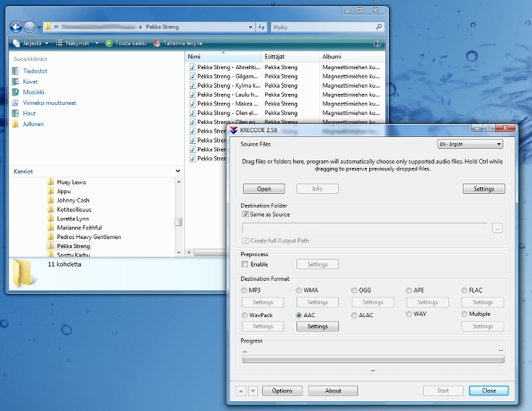Viewport: 532px width, 411px height.
Task: Sort by the Nimi column header
Action: tap(224, 57)
